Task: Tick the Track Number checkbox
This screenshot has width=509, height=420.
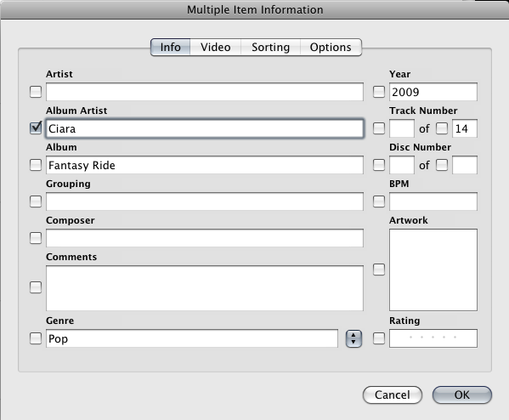Action: pos(379,128)
